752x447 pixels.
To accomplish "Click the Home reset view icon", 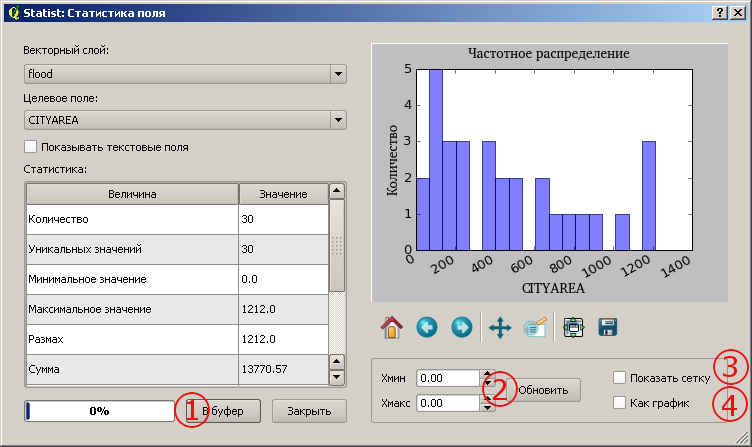I will pos(392,328).
